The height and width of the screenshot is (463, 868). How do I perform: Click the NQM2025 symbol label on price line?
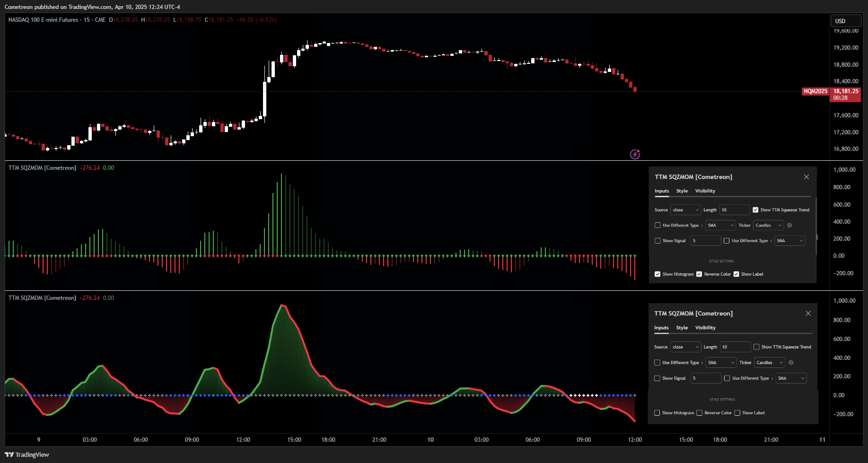click(x=815, y=91)
